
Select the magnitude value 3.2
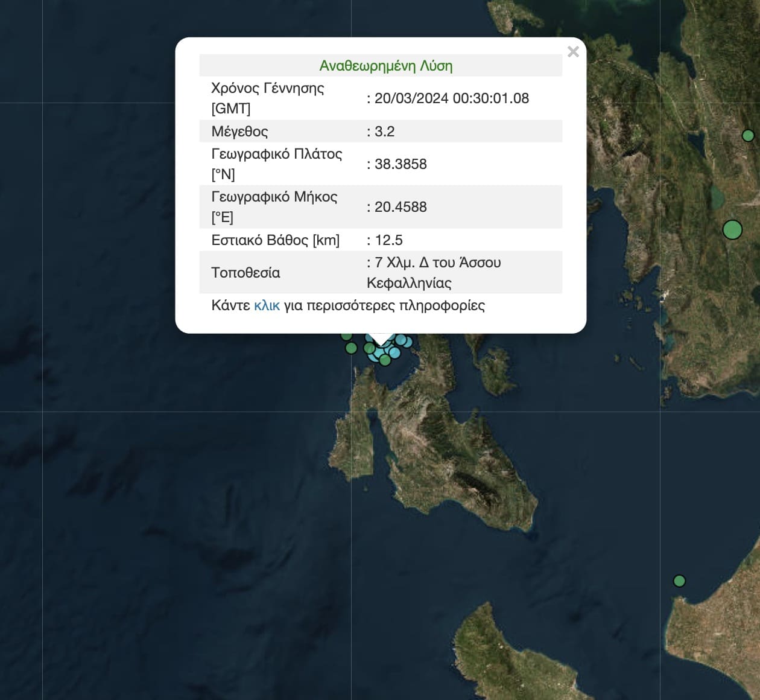click(384, 132)
